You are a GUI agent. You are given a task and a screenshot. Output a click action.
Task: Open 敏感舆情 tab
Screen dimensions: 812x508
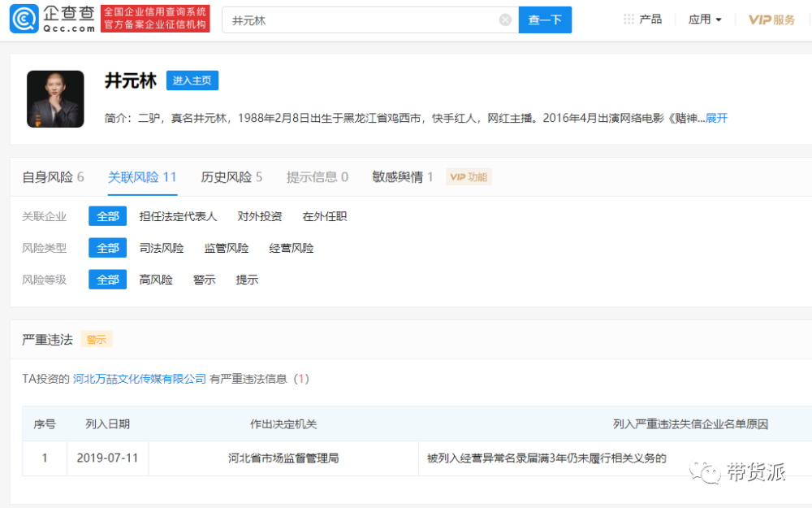[x=403, y=177]
